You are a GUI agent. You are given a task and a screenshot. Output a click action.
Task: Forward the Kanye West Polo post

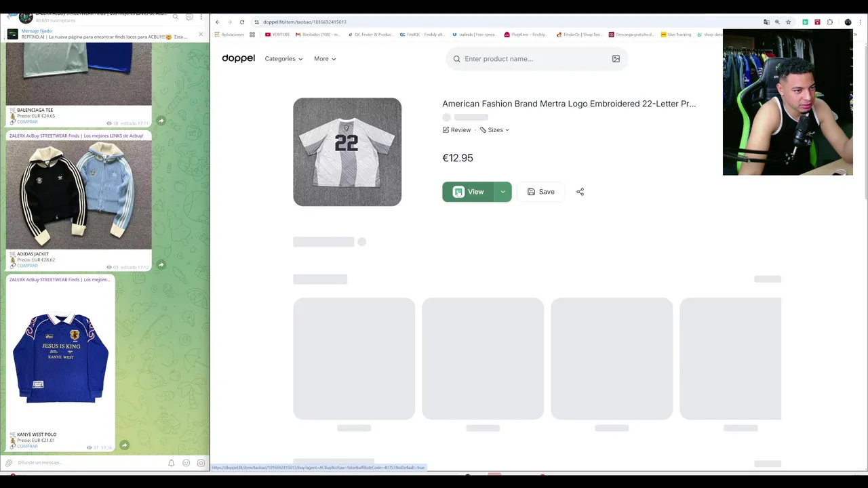click(x=124, y=445)
